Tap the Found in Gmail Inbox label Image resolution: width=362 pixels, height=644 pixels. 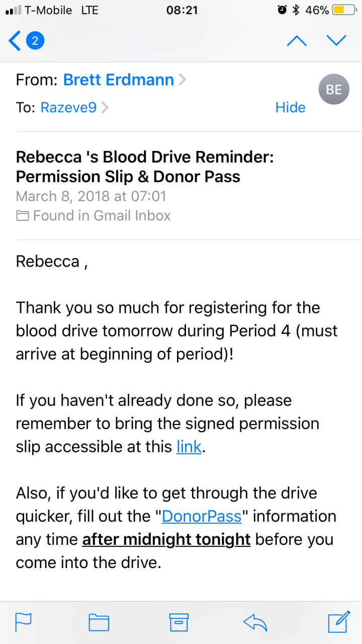(x=101, y=216)
